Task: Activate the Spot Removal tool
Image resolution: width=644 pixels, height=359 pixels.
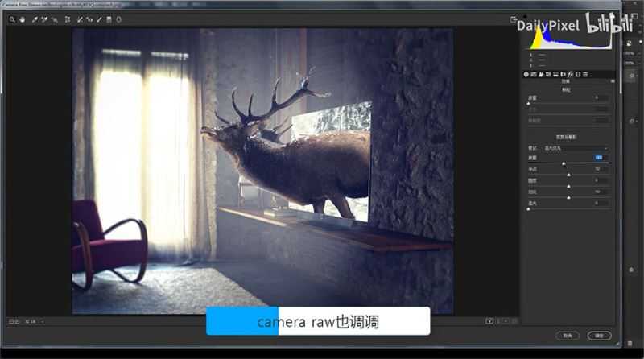Action: tap(80, 19)
